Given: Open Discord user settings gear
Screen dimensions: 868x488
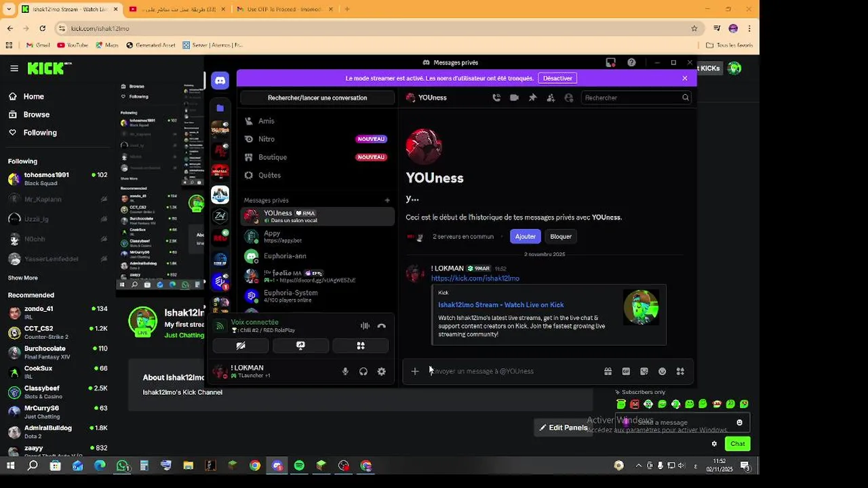Looking at the screenshot, I should point(382,371).
